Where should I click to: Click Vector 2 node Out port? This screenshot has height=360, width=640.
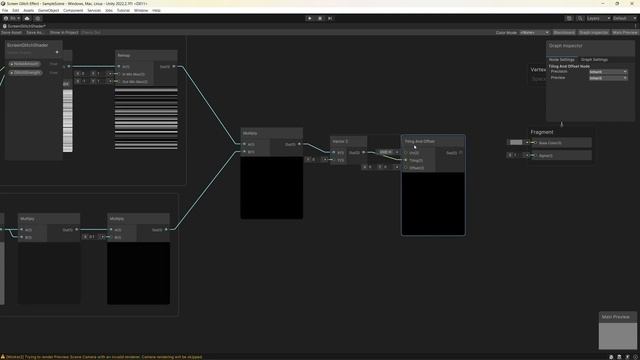coord(364,153)
